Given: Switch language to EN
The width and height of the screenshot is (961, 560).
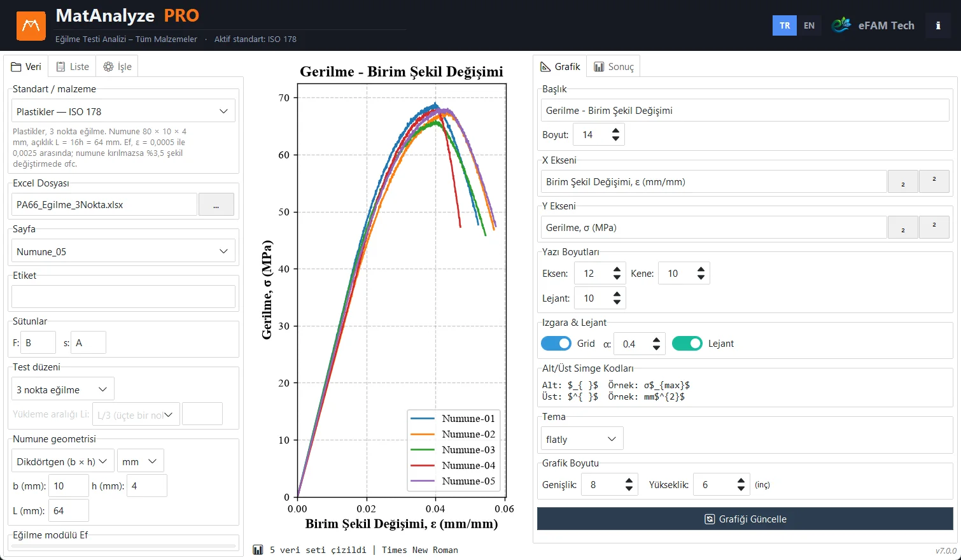Looking at the screenshot, I should (809, 25).
